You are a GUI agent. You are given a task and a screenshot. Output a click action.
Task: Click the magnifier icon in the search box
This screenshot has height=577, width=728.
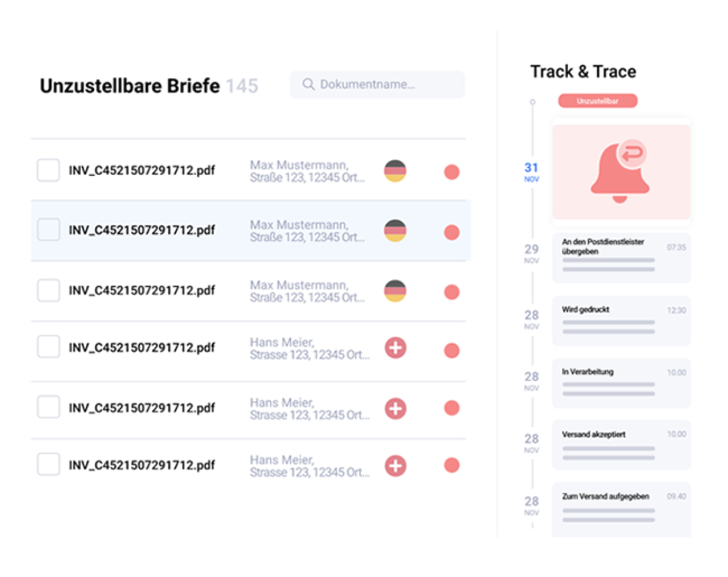click(x=308, y=84)
